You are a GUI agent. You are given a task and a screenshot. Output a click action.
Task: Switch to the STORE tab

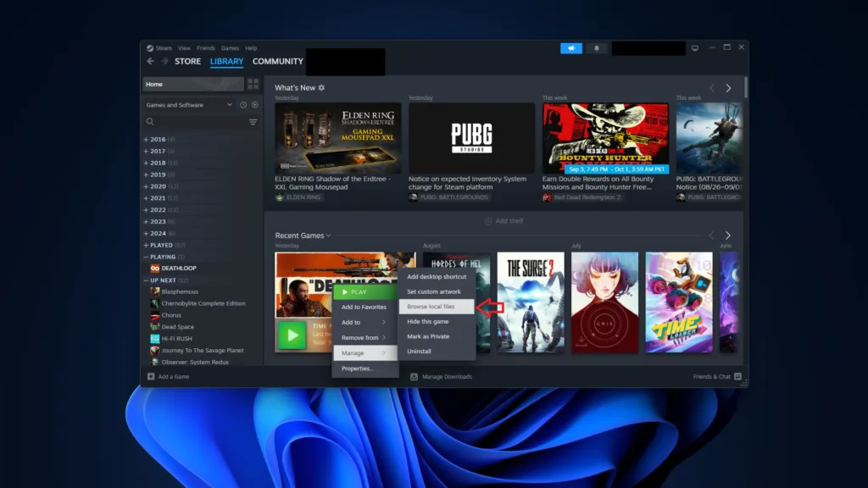pos(187,61)
